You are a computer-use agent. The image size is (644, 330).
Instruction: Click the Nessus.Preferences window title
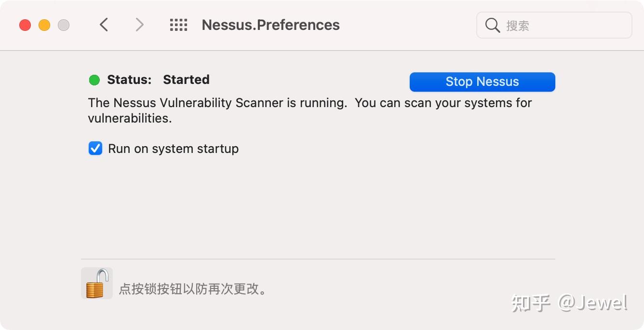270,25
